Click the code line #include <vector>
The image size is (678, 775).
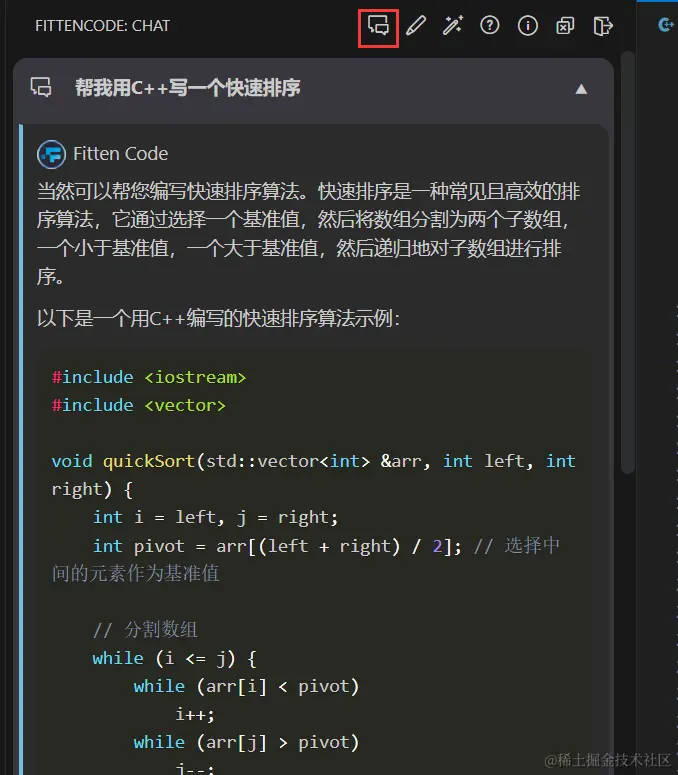138,405
